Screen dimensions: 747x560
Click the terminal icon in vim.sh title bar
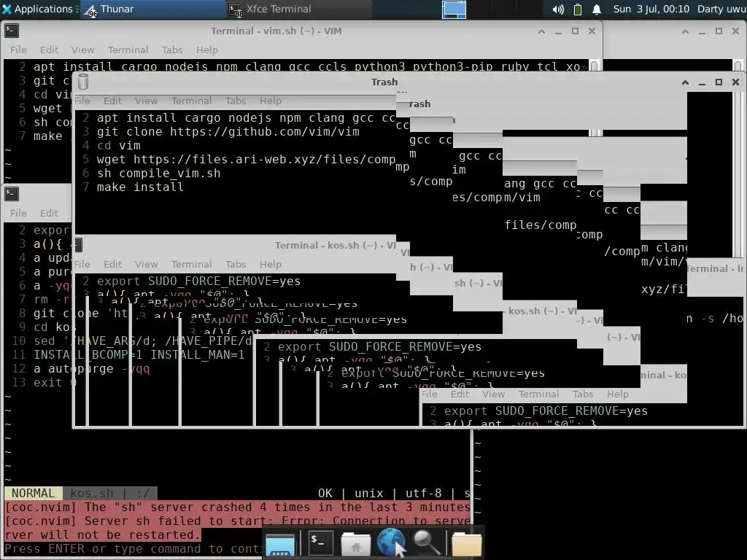tap(12, 31)
